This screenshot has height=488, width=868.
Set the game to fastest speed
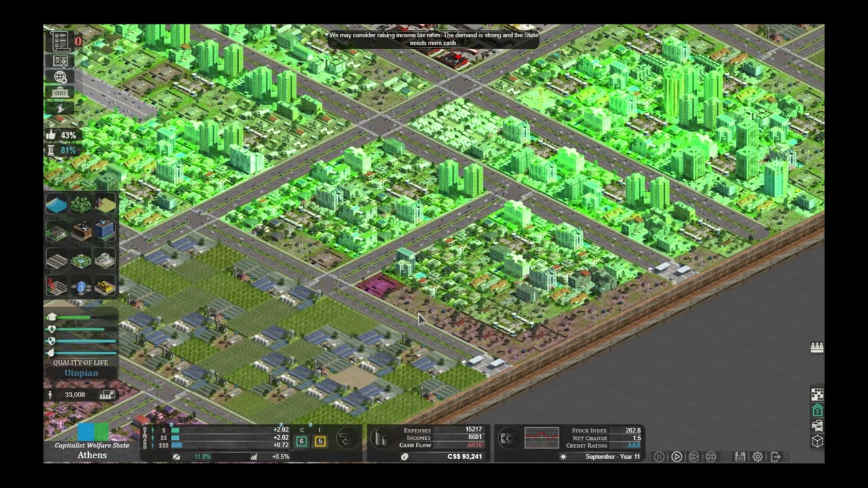711,457
